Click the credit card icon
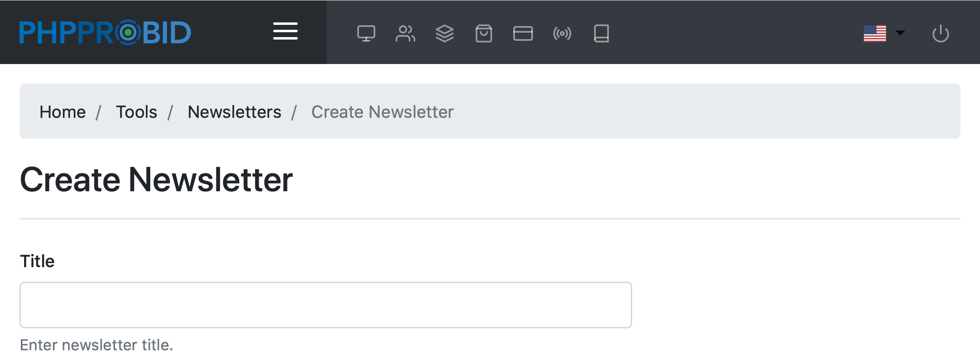The width and height of the screenshot is (980, 354). coord(523,33)
